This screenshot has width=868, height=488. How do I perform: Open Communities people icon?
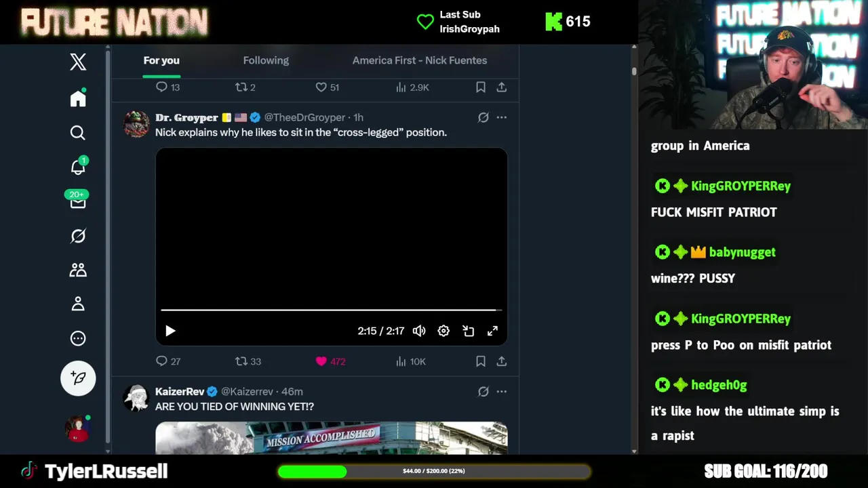tap(78, 270)
